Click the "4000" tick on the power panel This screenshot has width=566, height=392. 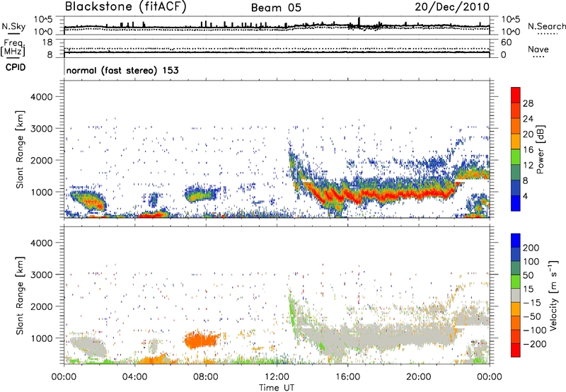(x=41, y=97)
